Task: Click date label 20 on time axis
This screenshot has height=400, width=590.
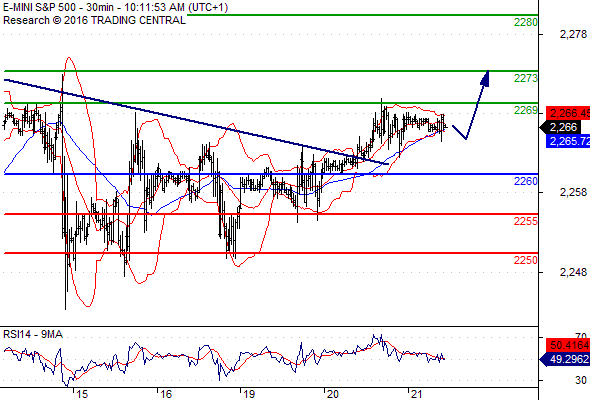Action: [333, 394]
